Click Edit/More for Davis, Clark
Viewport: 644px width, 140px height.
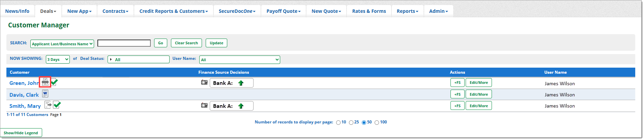[478, 94]
